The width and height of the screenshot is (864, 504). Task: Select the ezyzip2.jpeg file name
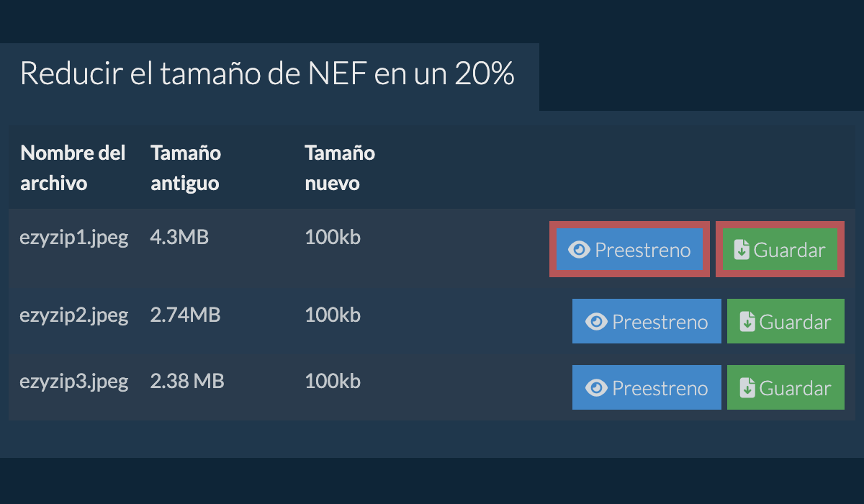click(73, 315)
